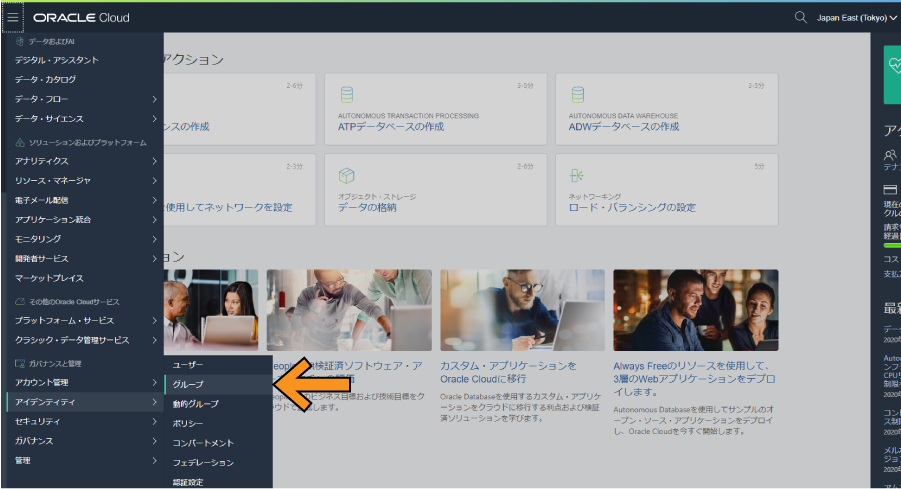Click the ADW database cylinder icon

577,94
